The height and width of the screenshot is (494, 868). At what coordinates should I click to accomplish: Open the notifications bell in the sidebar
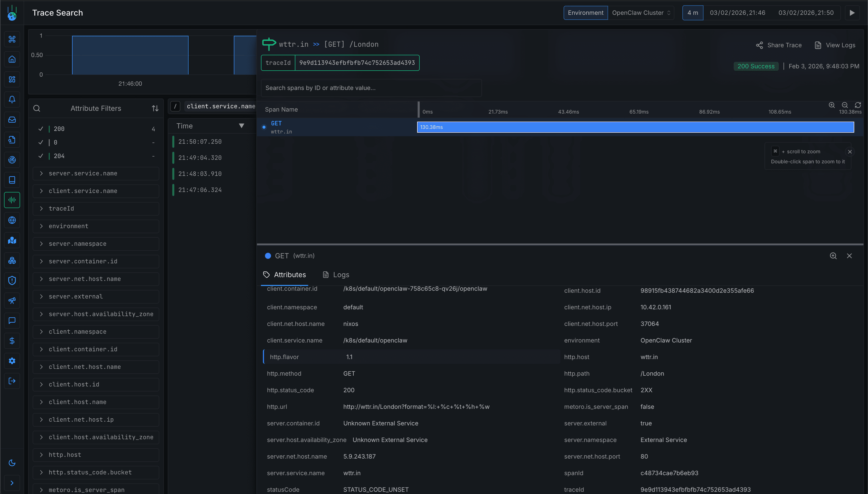12,100
